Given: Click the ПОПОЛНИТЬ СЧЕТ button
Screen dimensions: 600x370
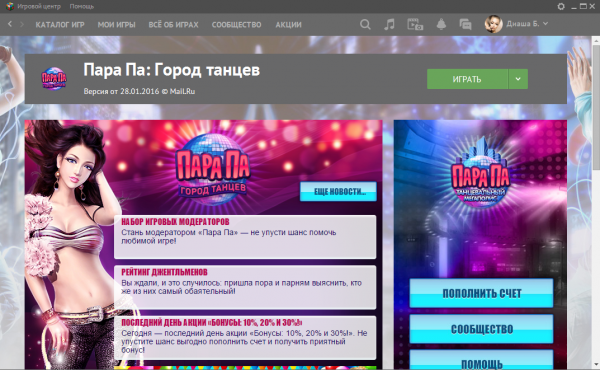Looking at the screenshot, I should [x=481, y=293].
